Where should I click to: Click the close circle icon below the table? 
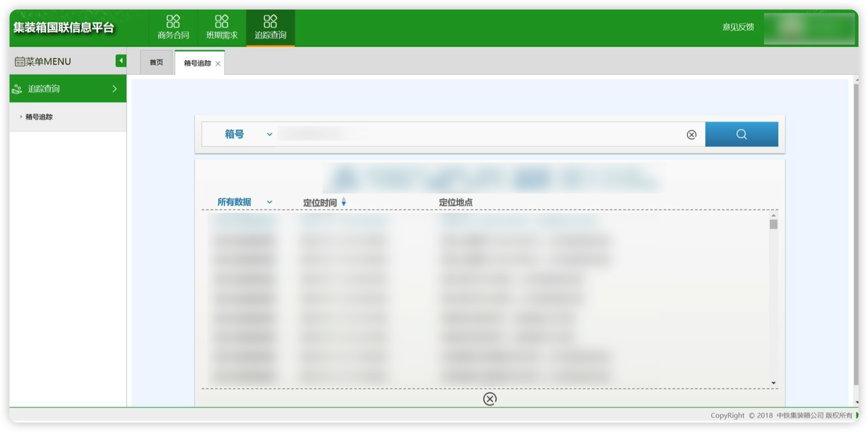[490, 399]
